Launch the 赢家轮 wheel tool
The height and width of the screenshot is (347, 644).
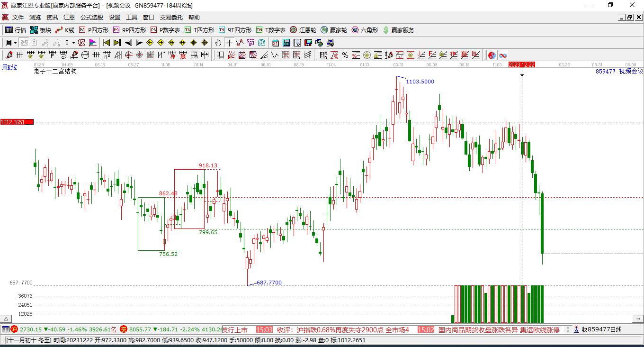point(334,30)
